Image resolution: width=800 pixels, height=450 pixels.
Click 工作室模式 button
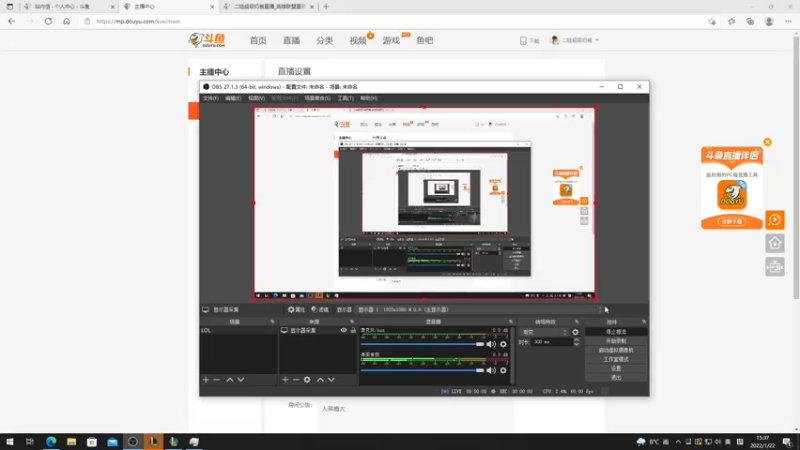point(616,359)
